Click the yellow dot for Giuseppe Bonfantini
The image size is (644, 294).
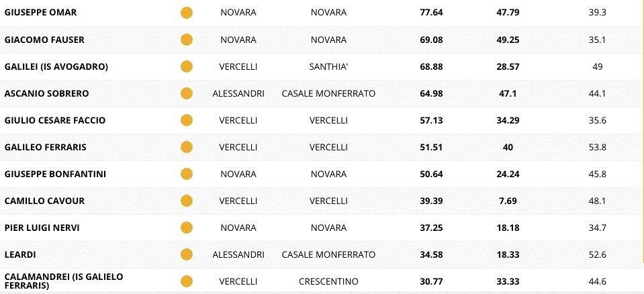(187, 174)
